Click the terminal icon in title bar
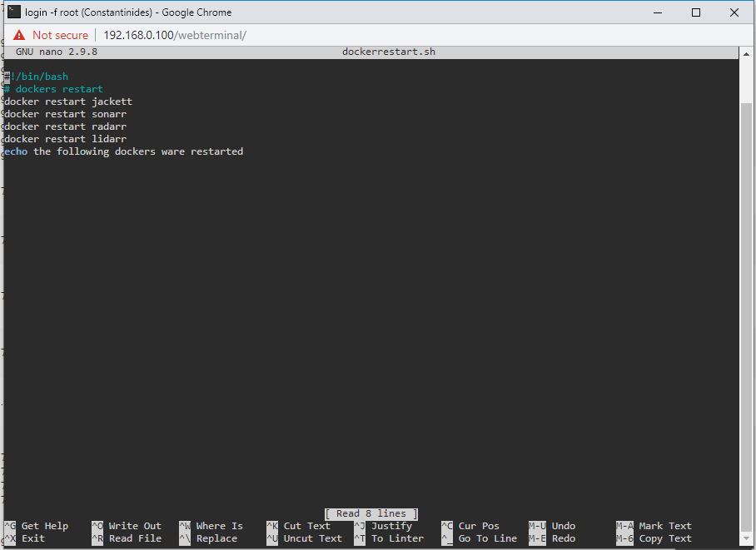The image size is (756, 550). [14, 12]
